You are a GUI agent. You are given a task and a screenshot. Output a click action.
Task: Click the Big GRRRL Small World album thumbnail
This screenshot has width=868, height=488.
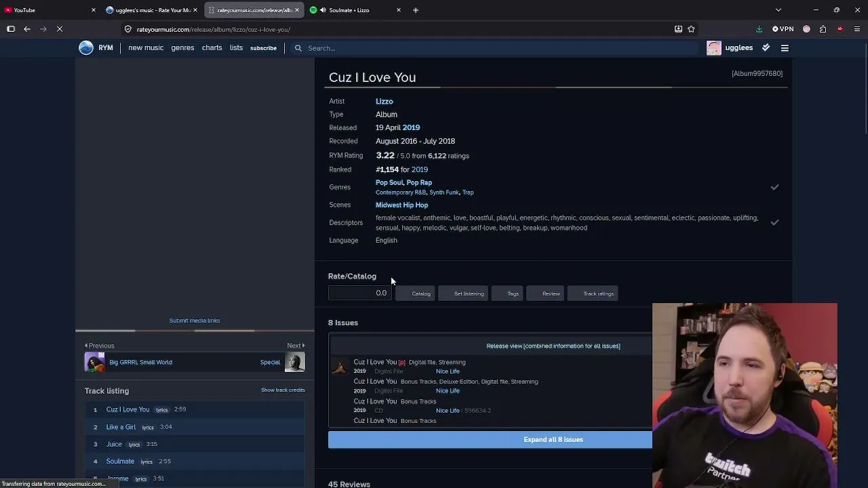95,362
